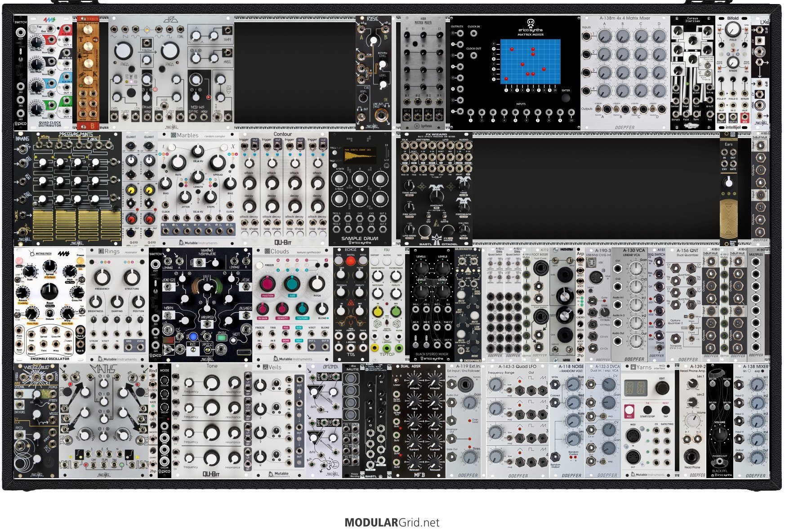
Task: Select the Wogglebug module
Action: coord(36,421)
